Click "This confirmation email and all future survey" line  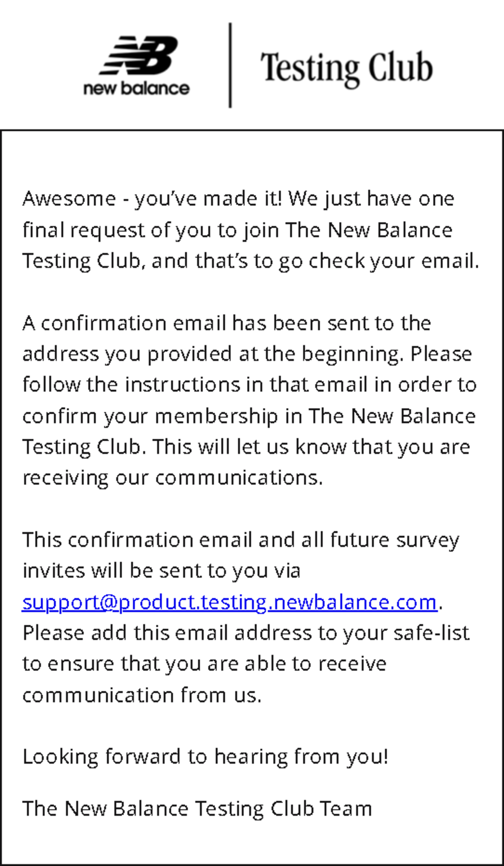click(x=241, y=540)
